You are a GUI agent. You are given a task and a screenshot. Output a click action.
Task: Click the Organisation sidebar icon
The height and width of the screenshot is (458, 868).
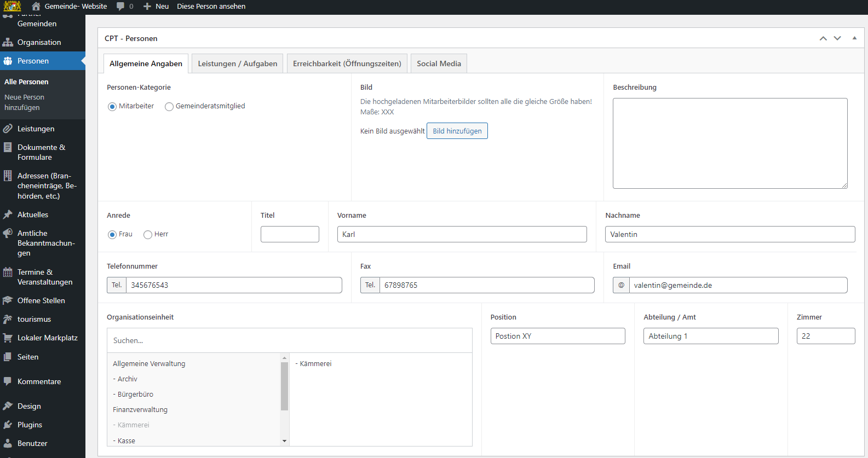click(x=8, y=42)
